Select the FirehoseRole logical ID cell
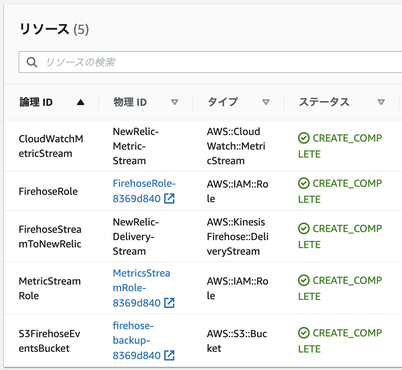Viewport: 402px width, 370px height. (x=48, y=191)
